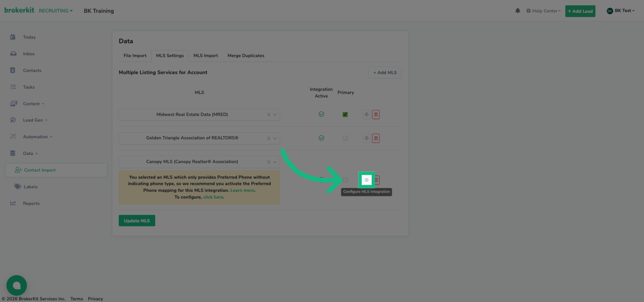This screenshot has height=302, width=644.
Task: Follow the Learn more link
Action: pos(242,190)
